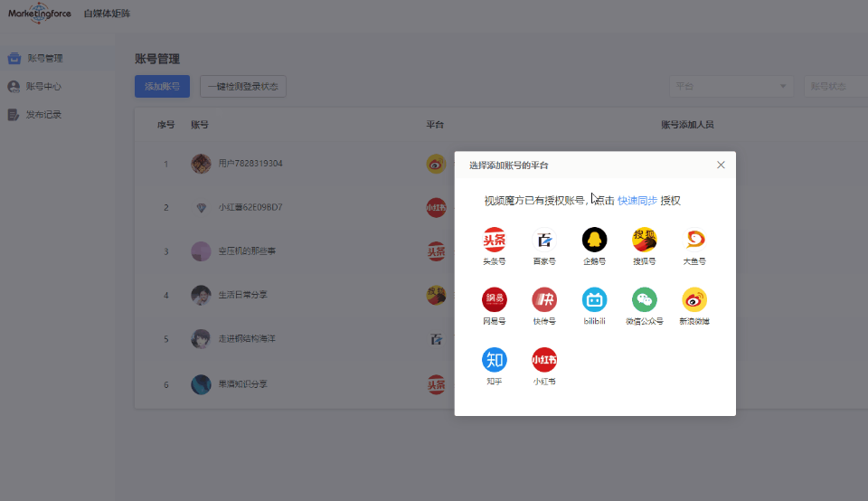Pick the 快传号 platform icon

click(544, 300)
